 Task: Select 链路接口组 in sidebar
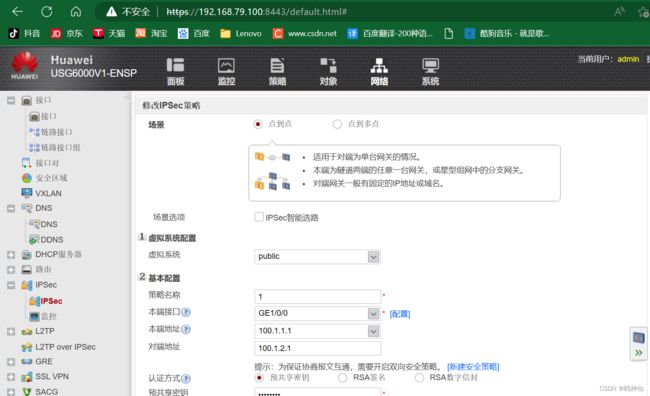click(x=54, y=147)
